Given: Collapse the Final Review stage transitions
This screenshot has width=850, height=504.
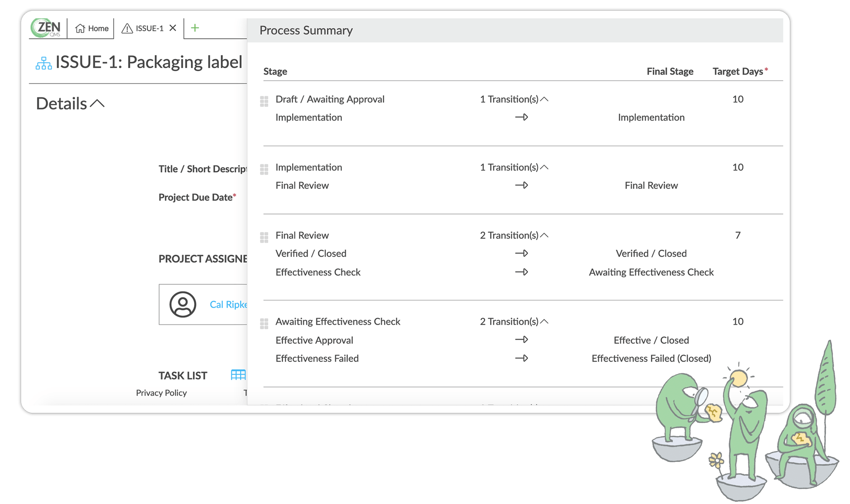Looking at the screenshot, I should coord(544,236).
